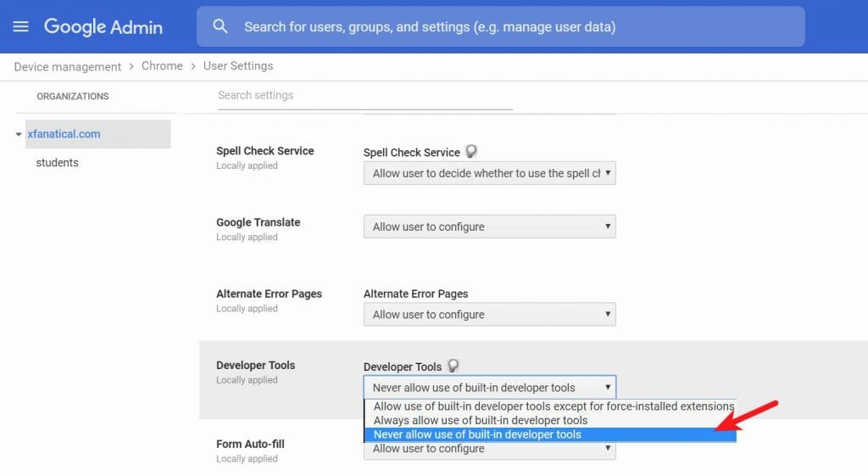This screenshot has height=476, width=868.
Task: Choose Never allow use of built-in developer tools option
Action: (550, 434)
